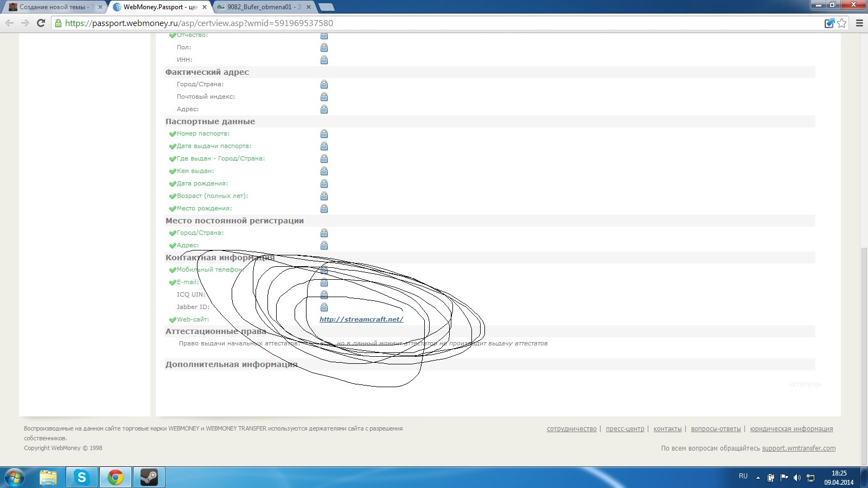The image size is (868, 488).
Task: Show hidden system tray icons
Action: click(758, 478)
